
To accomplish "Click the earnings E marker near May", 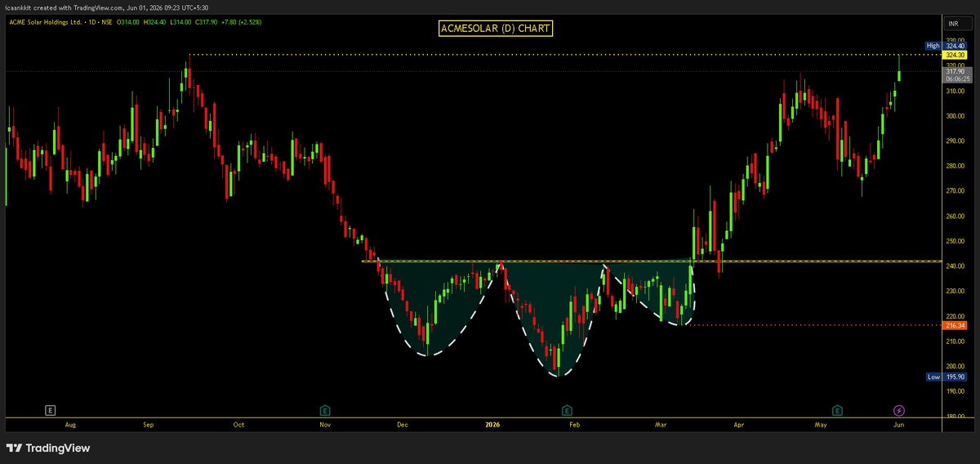I will coord(837,409).
